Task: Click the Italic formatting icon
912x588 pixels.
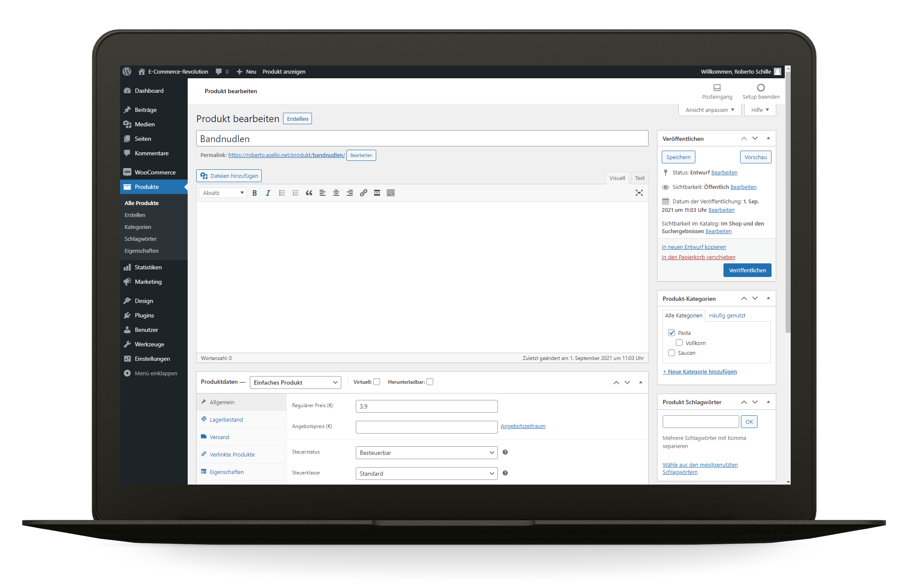Action: (x=268, y=193)
